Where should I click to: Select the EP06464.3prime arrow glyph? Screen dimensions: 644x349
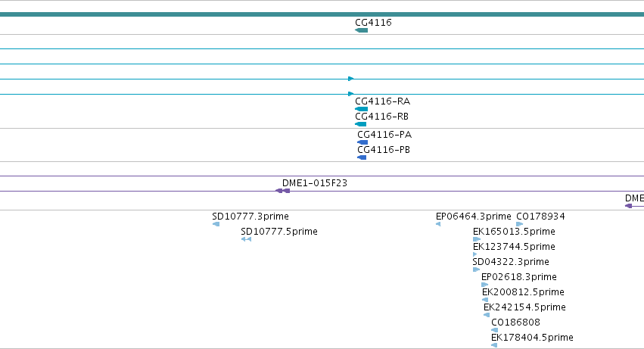click(438, 224)
